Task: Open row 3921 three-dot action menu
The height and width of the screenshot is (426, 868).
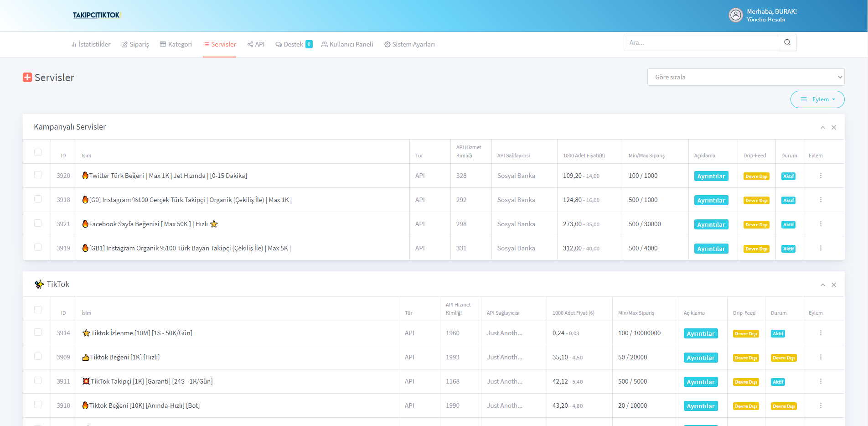Action: 821,224
